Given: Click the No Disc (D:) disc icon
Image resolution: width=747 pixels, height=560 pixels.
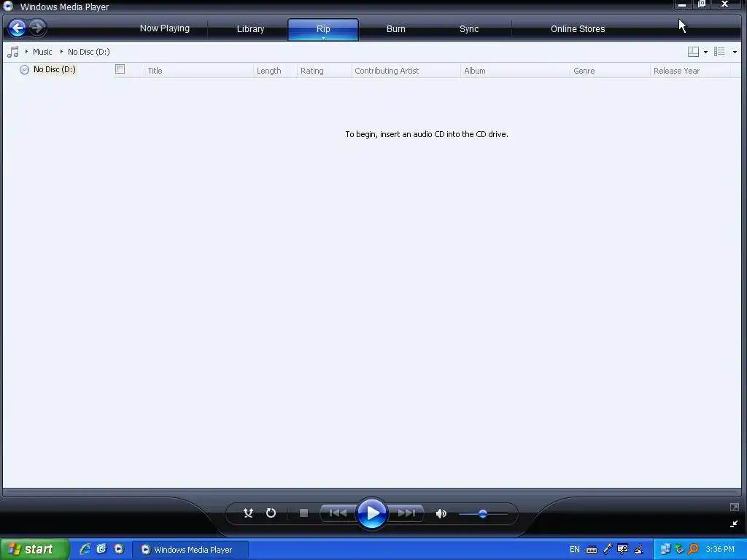Looking at the screenshot, I should click(24, 70).
